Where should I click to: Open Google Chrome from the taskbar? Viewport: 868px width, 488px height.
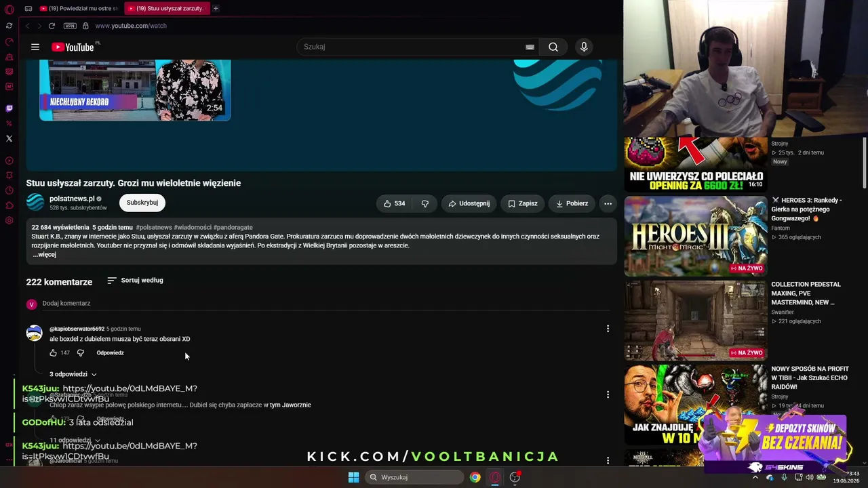[475, 477]
